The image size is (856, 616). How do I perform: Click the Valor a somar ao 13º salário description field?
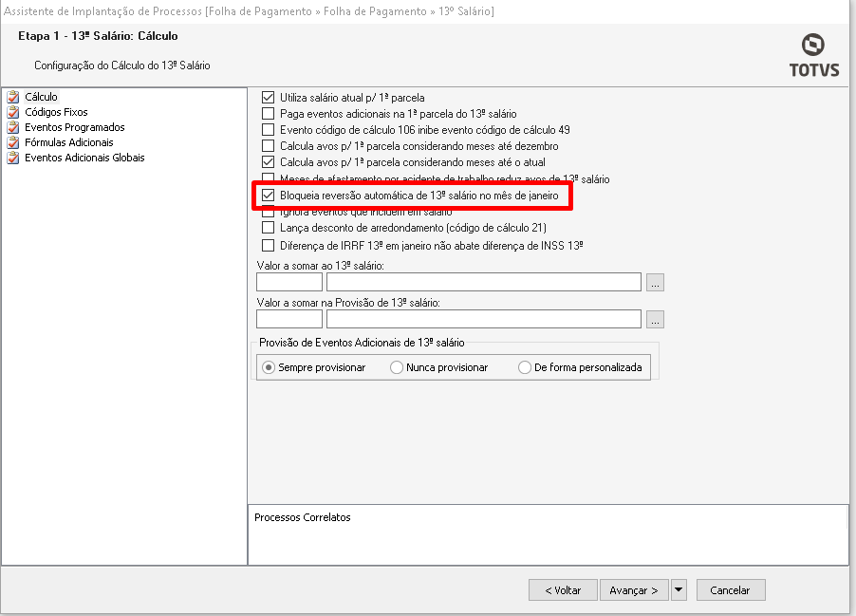point(484,282)
